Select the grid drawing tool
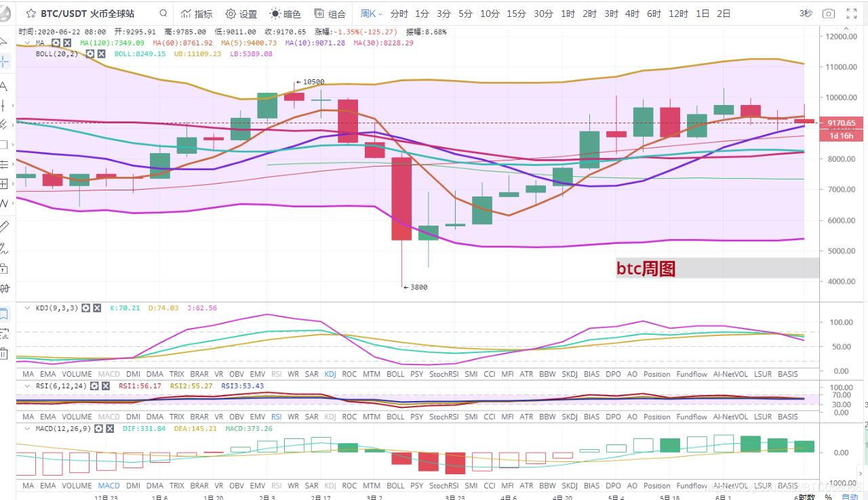 [4, 184]
